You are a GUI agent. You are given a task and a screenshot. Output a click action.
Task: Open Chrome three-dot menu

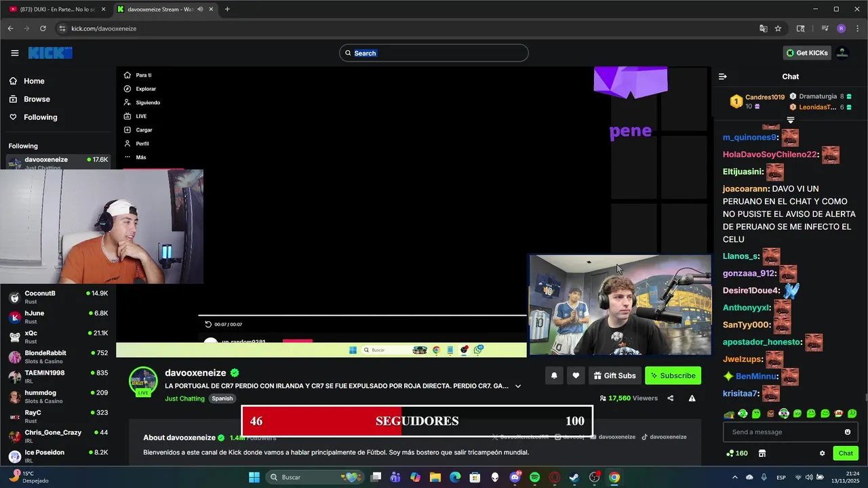point(857,28)
